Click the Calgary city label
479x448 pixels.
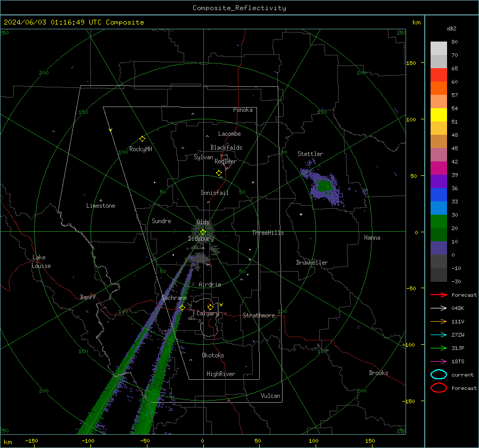pos(208,313)
